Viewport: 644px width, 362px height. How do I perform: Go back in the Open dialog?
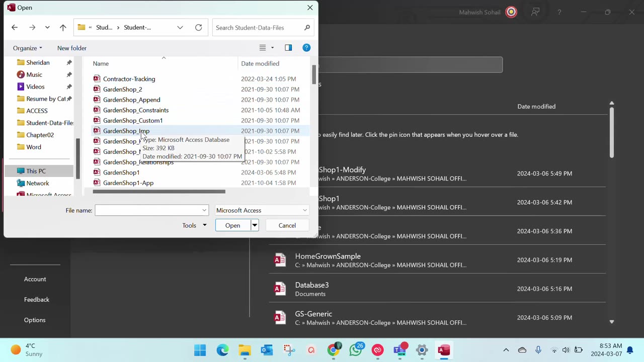[x=15, y=28]
